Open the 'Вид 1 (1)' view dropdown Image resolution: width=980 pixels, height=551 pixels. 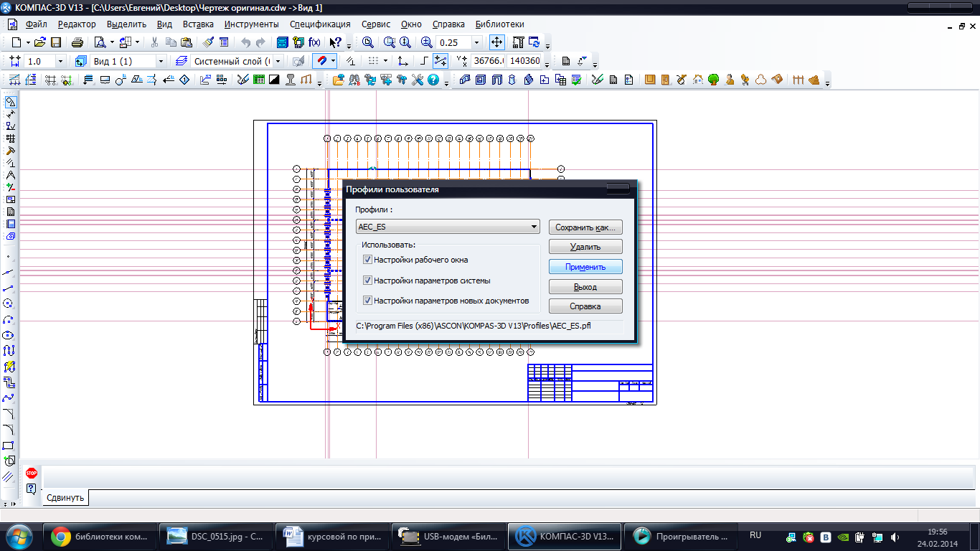(x=161, y=61)
